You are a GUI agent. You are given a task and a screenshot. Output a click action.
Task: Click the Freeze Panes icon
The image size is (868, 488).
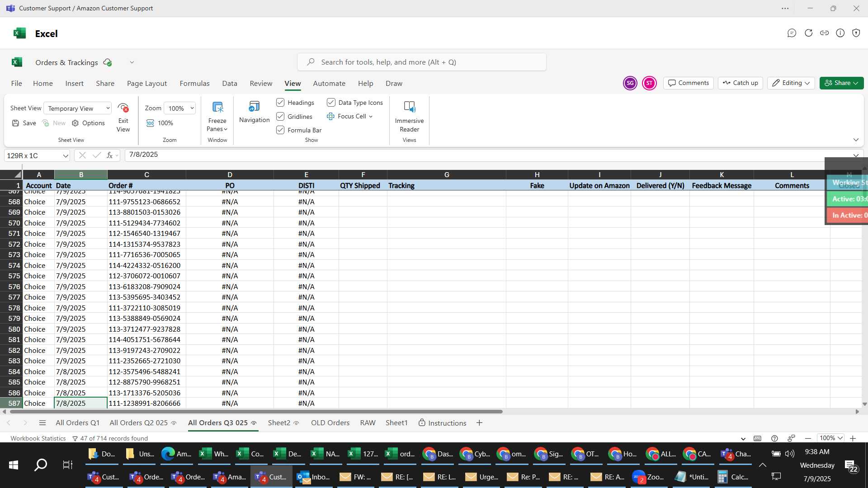217,107
